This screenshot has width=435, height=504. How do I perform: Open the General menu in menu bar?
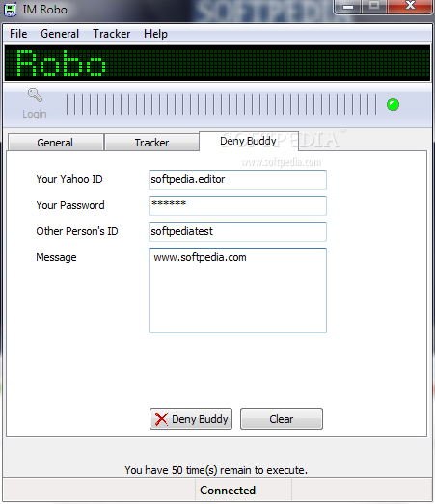click(60, 34)
